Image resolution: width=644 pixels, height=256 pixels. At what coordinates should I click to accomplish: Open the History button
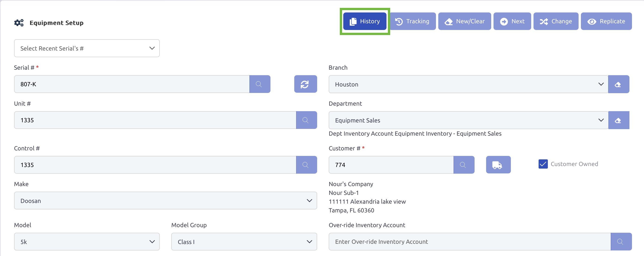(365, 21)
